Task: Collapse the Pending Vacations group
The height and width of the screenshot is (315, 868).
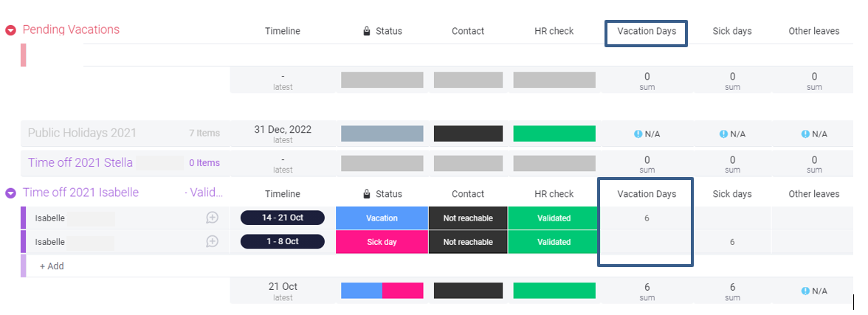Action: point(10,30)
